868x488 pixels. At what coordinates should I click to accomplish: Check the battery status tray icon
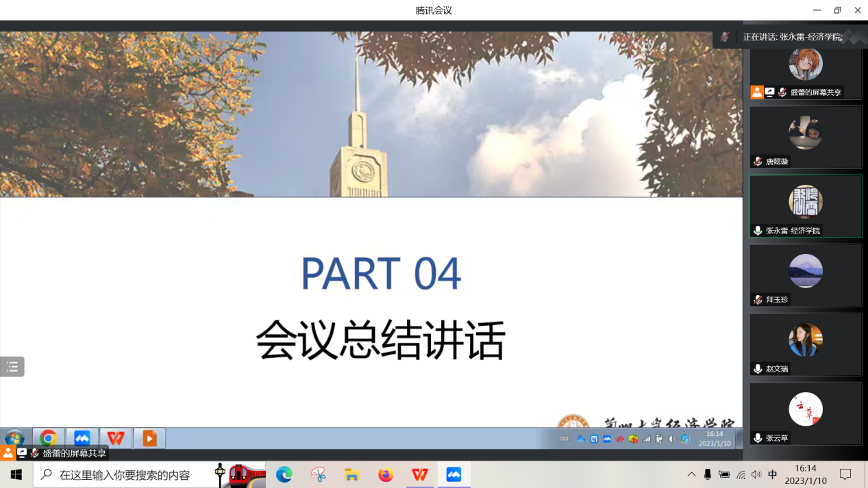point(724,474)
